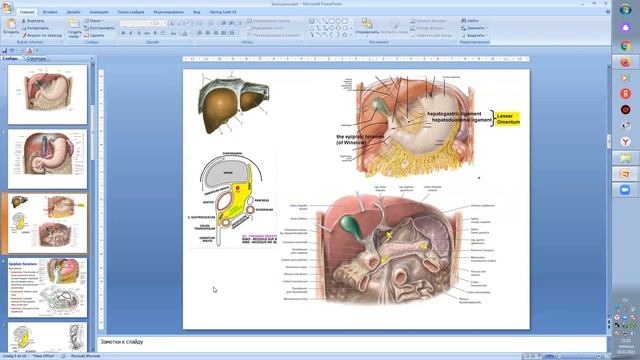Delete slide with Удалить
The height and width of the screenshot is (360, 640).
pos(94,36)
